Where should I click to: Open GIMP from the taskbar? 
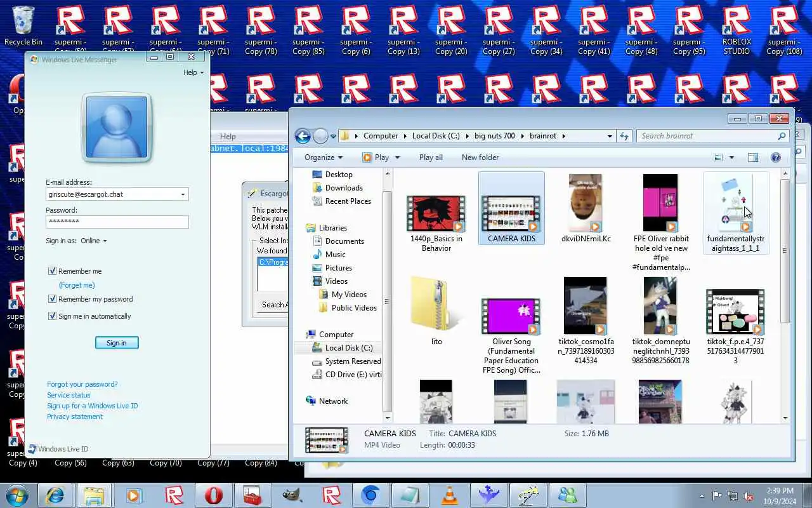(292, 495)
